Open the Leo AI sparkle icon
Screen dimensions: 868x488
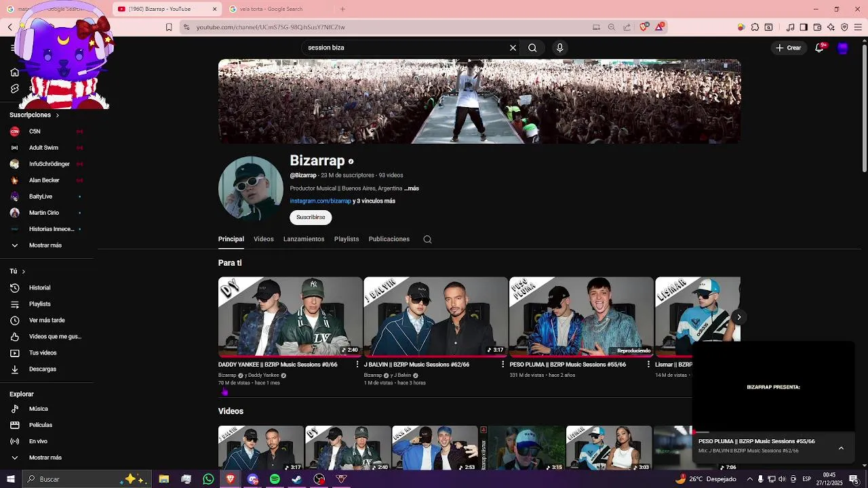click(x=831, y=27)
